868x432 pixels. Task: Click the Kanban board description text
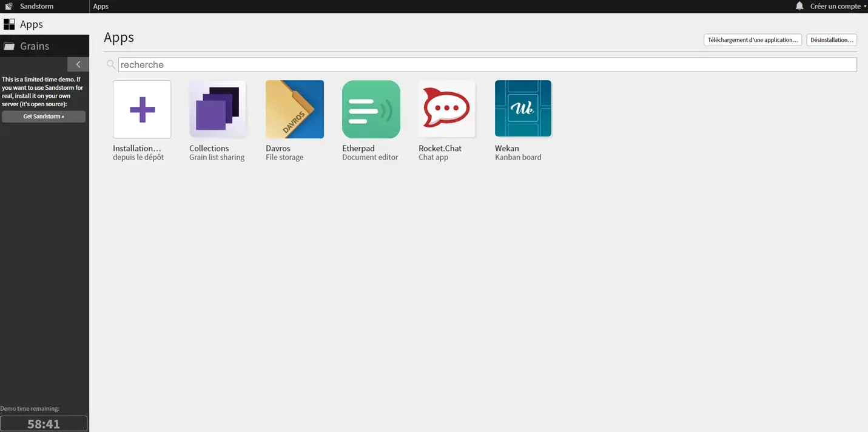518,157
